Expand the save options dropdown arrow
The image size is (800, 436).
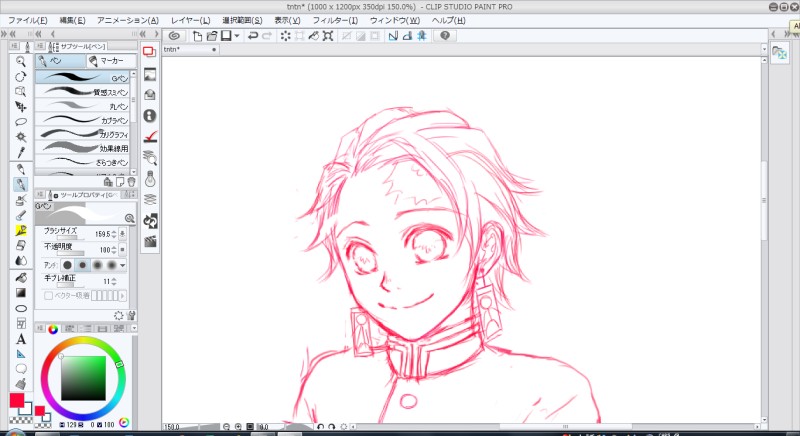coord(237,36)
